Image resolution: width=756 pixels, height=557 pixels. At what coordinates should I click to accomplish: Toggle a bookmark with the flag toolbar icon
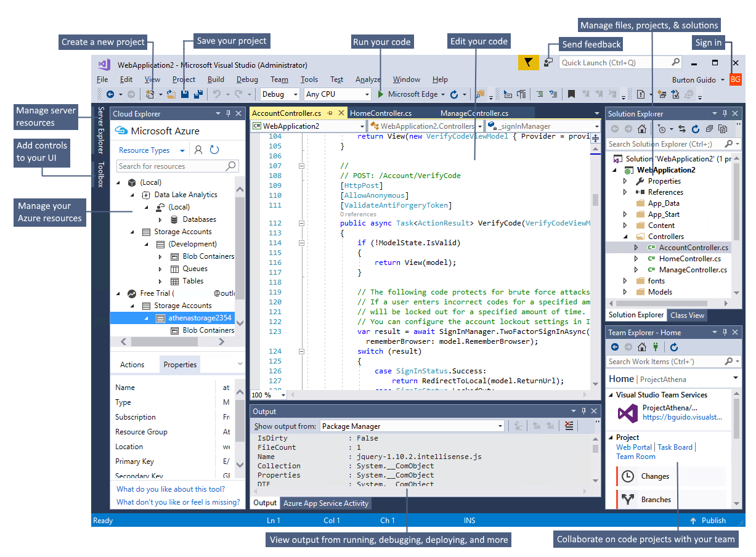pos(571,94)
